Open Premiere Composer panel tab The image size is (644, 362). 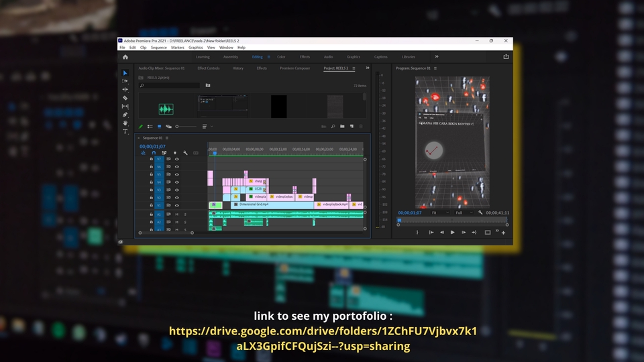coord(295,68)
